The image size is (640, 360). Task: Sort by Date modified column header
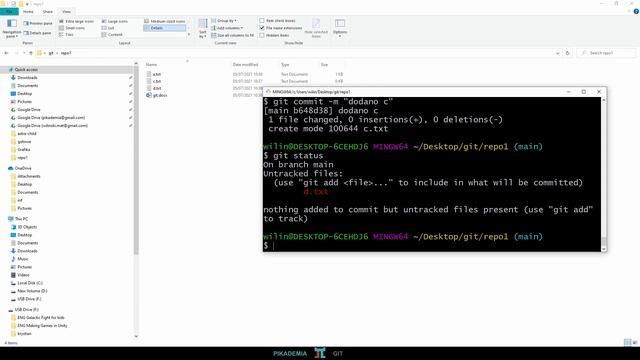tap(245, 64)
